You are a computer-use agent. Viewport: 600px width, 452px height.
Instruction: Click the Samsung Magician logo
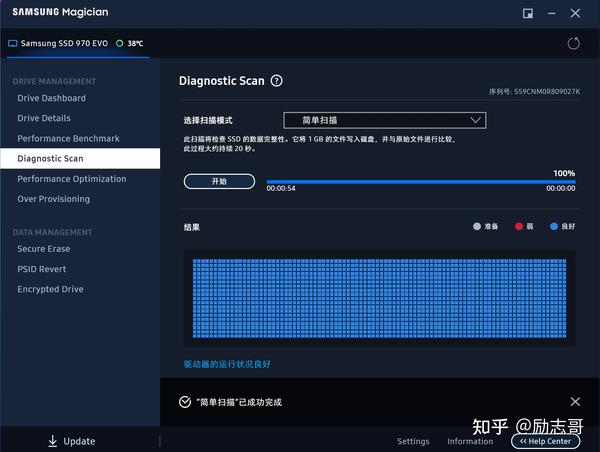click(x=60, y=12)
